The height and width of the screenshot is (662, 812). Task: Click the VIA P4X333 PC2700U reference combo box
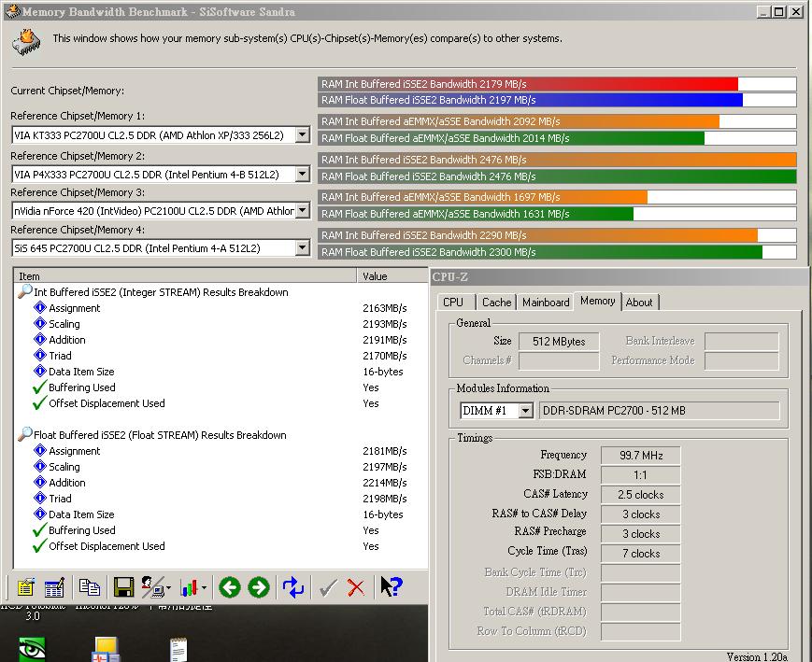[x=161, y=174]
